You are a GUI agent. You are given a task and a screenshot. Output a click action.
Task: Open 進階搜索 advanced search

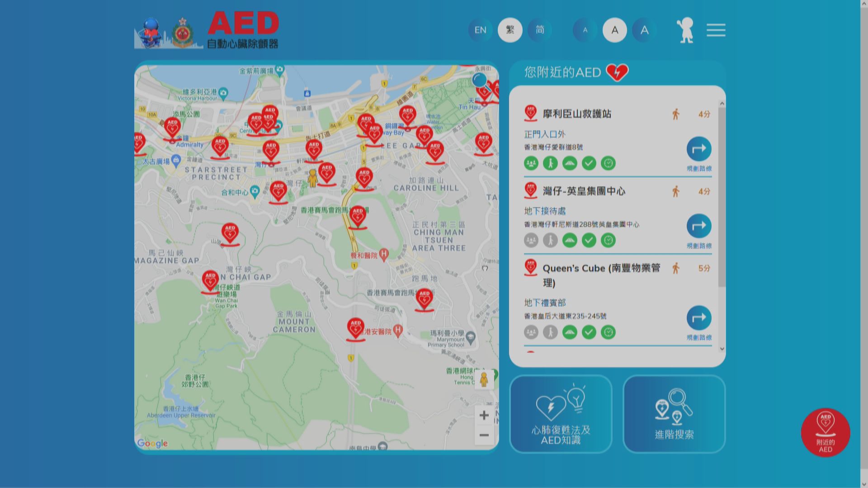point(674,414)
